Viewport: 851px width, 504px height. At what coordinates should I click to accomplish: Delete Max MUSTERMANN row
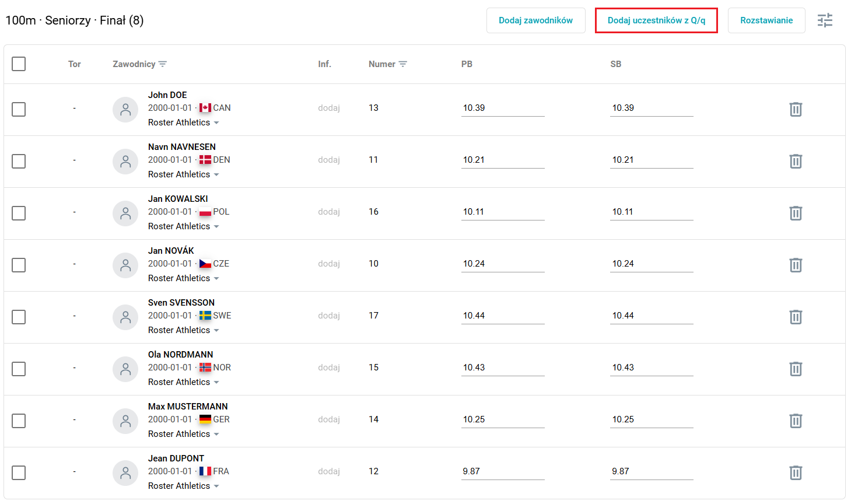[796, 421]
